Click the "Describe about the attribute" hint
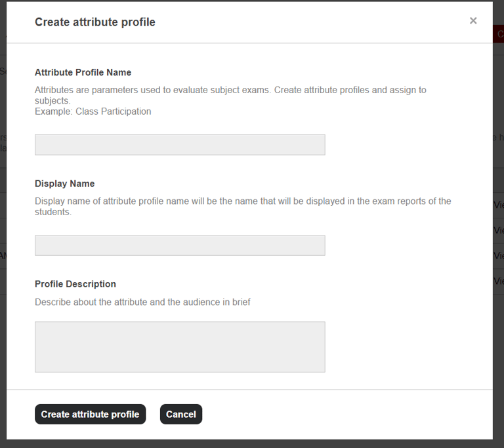Screen dimensions: 504x448 pyautogui.click(x=142, y=302)
